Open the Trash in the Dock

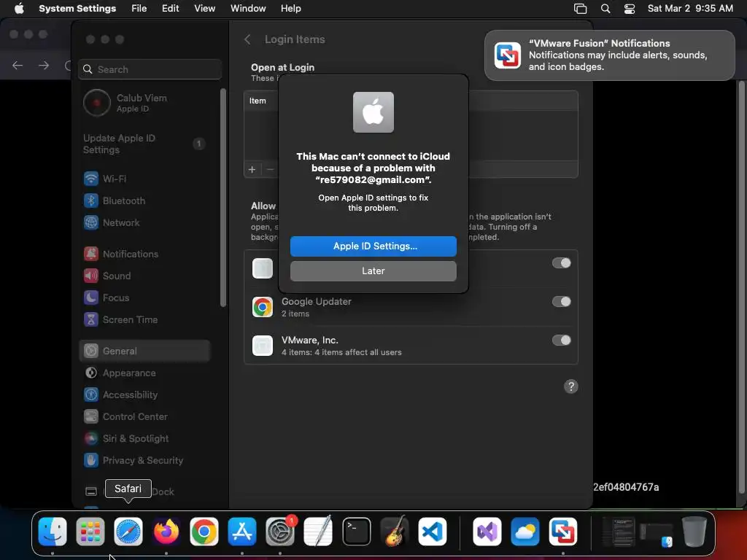coord(694,532)
